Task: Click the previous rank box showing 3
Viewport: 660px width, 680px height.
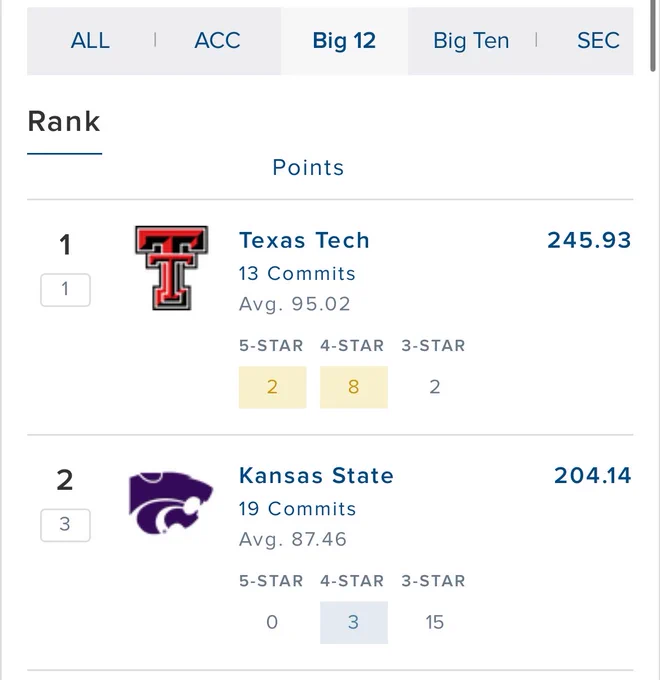Action: pos(65,525)
